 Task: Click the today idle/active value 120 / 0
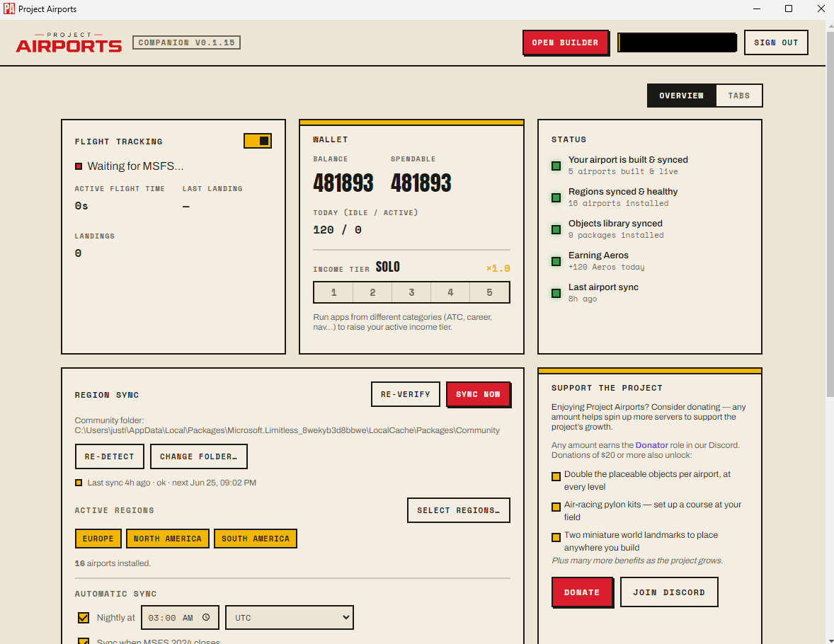(x=337, y=230)
